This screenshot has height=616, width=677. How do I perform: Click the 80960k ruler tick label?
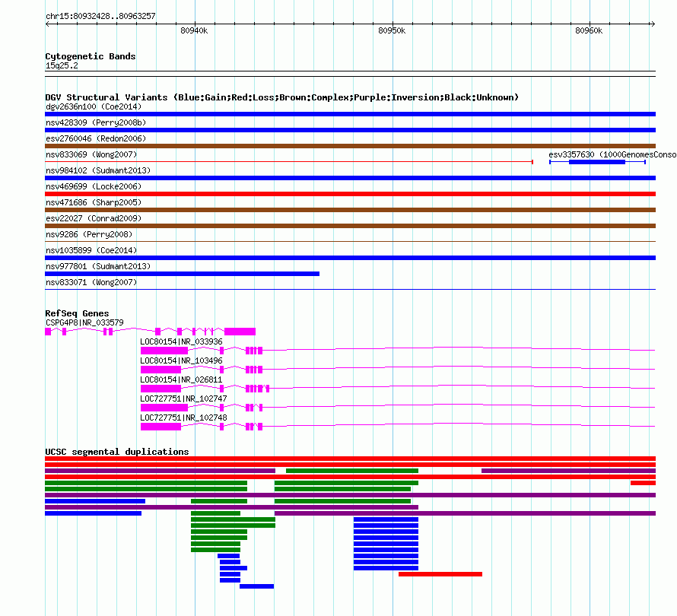[589, 30]
